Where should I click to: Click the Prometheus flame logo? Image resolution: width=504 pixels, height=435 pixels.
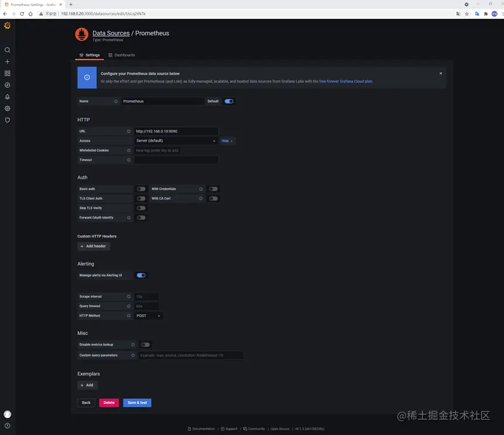click(82, 34)
